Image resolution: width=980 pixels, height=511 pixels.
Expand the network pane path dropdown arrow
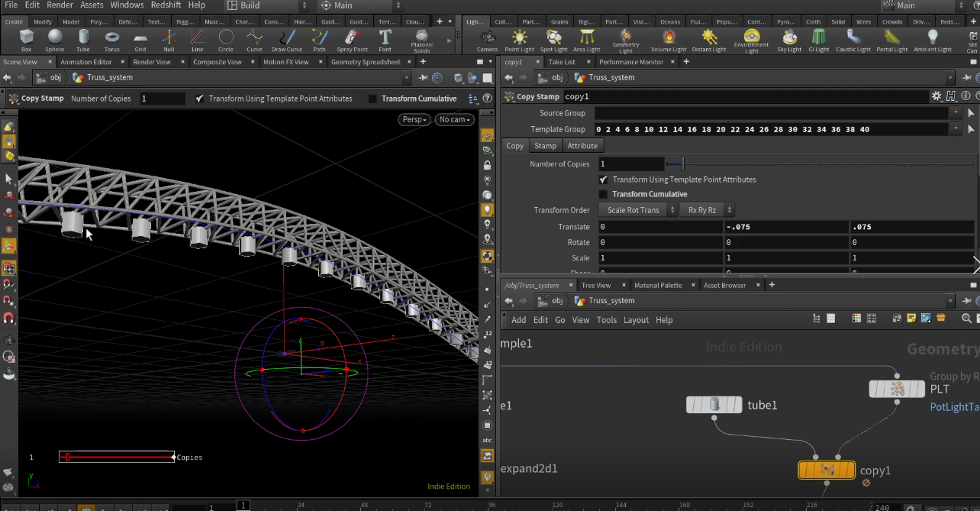click(x=950, y=301)
